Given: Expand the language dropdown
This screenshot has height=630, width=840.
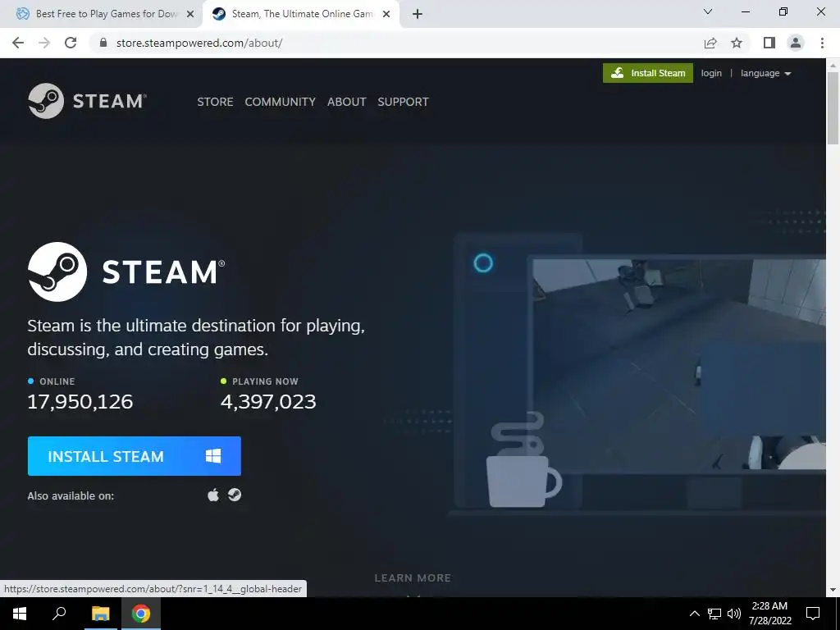Looking at the screenshot, I should coord(765,73).
